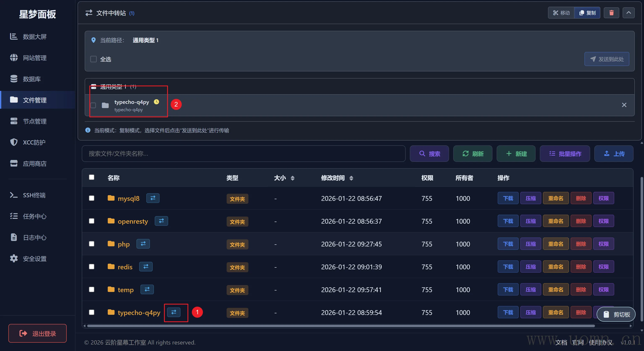This screenshot has height=351, width=644.
Task: Check the 全选 checkbox in transfer station
Action: [93, 59]
